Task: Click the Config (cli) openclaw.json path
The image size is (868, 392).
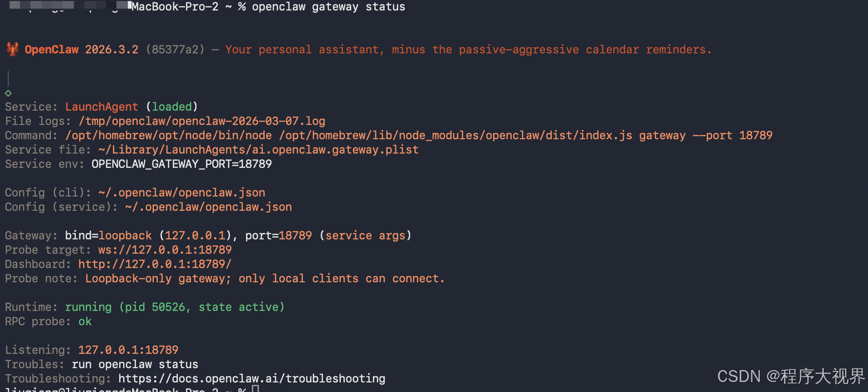Action: tap(182, 193)
